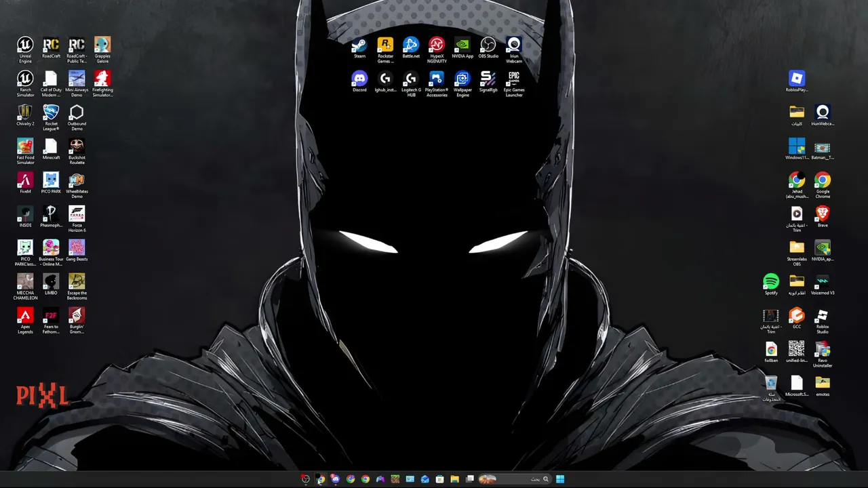The image size is (868, 488).
Task: Select the lghub_installer icon
Action: 385,82
